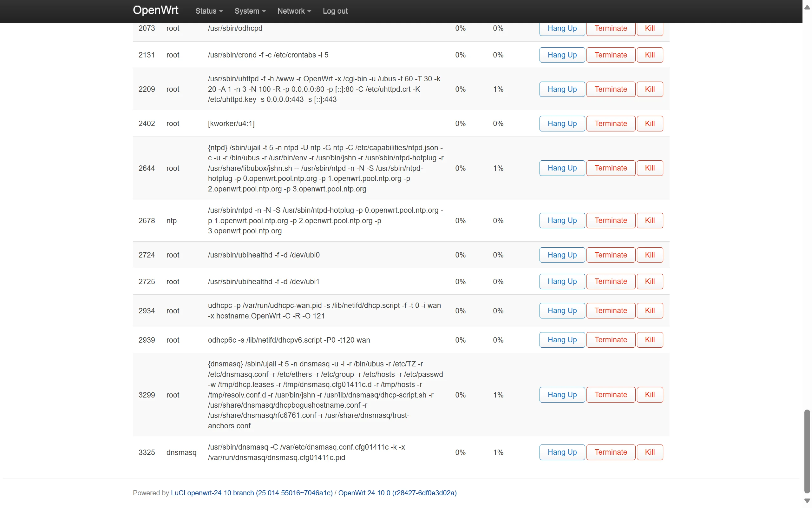Image resolution: width=812 pixels, height=508 pixels.
Task: Terminate dnsmasq ujail process 3299
Action: click(x=611, y=394)
